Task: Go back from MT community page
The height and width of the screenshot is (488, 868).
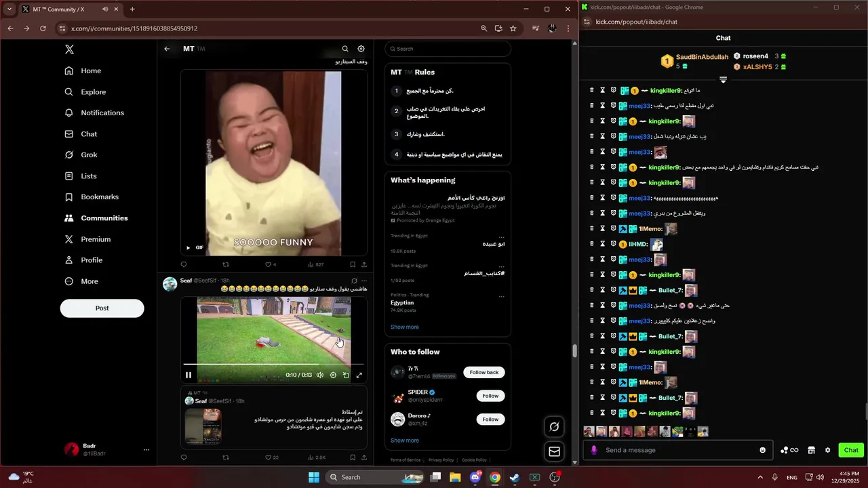Action: click(x=167, y=49)
